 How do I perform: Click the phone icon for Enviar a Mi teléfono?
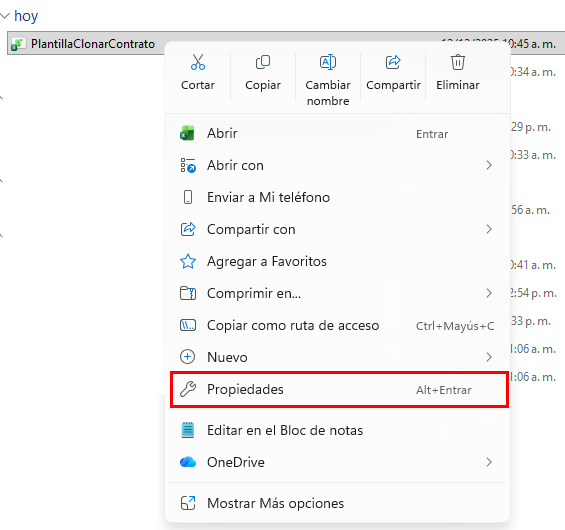tap(188, 197)
